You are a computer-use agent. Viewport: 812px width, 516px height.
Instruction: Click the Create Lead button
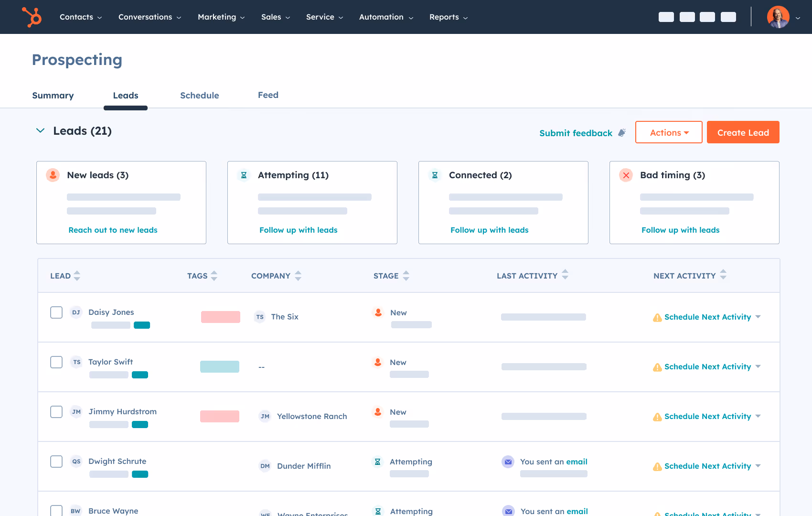tap(743, 132)
